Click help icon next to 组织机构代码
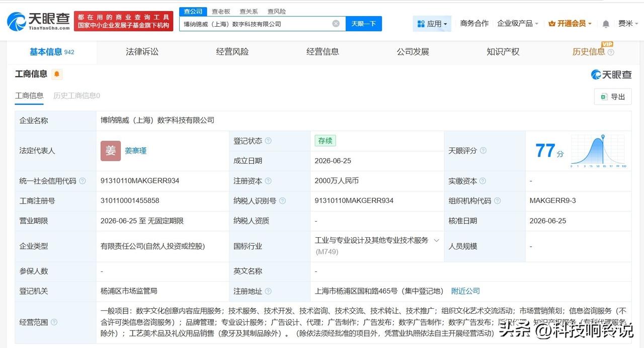Viewport: 644px width, 348px height. tap(497, 201)
